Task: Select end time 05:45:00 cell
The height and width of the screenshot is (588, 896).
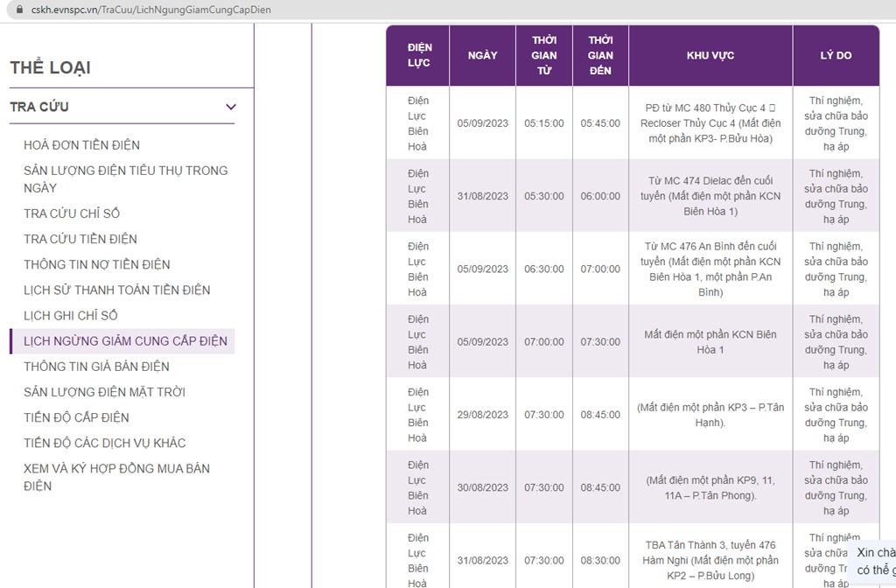Action: [x=600, y=123]
